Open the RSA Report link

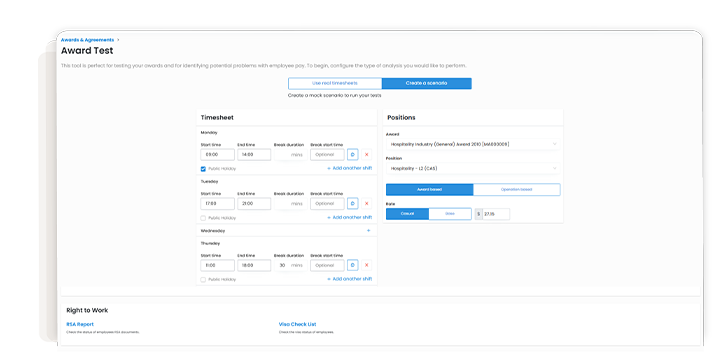(80, 324)
